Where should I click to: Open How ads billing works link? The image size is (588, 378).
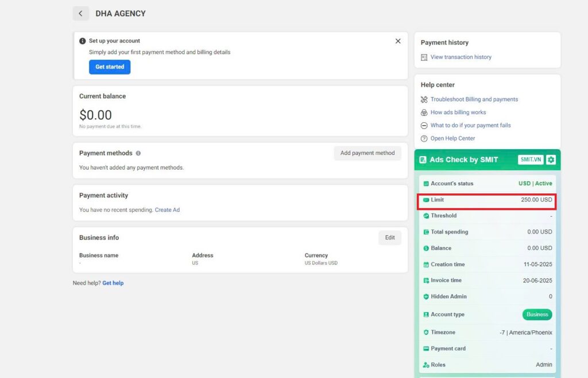pos(458,112)
